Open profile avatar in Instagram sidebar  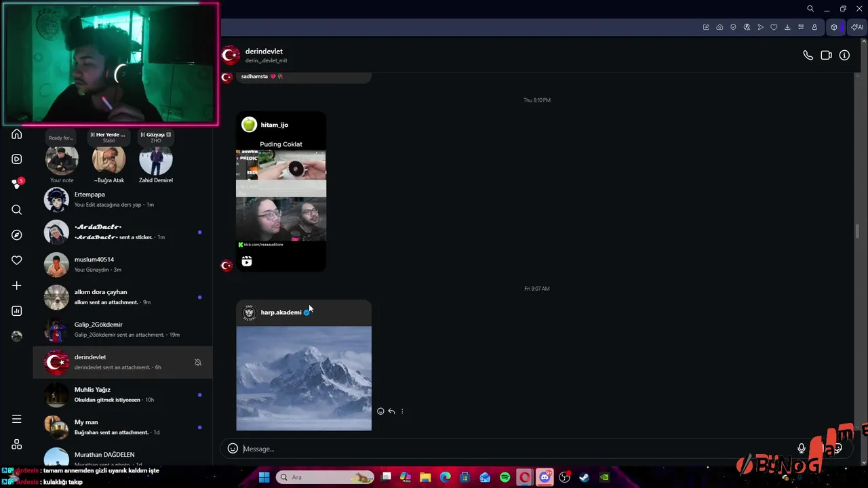[17, 336]
